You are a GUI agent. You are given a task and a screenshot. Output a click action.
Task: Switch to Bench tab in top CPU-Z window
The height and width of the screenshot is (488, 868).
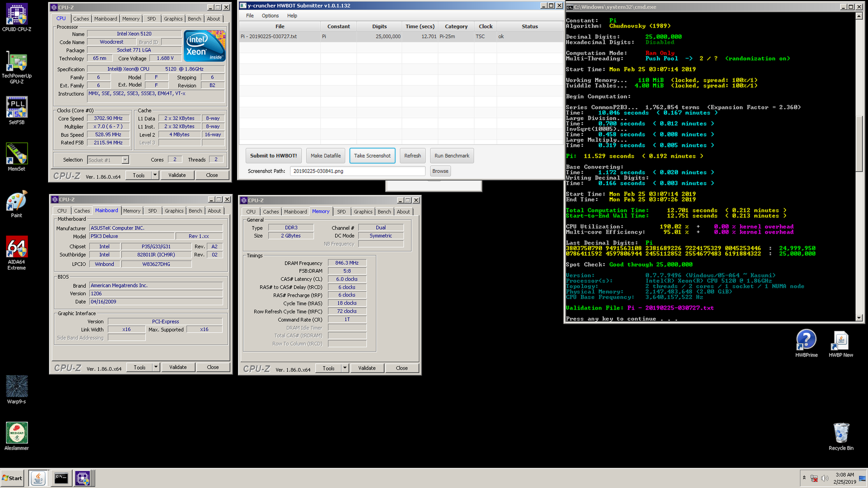(194, 19)
